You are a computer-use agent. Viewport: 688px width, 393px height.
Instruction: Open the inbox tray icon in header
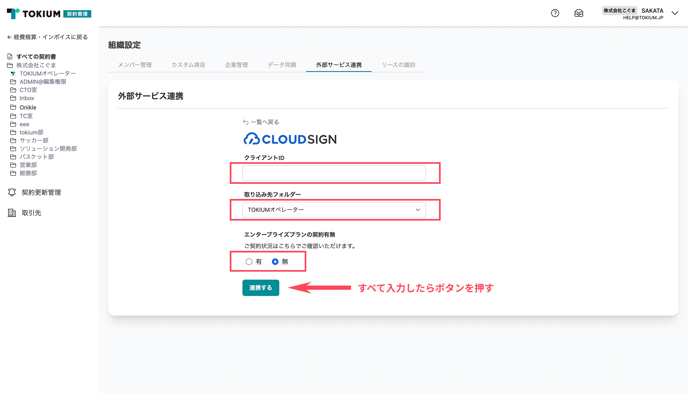click(x=578, y=13)
